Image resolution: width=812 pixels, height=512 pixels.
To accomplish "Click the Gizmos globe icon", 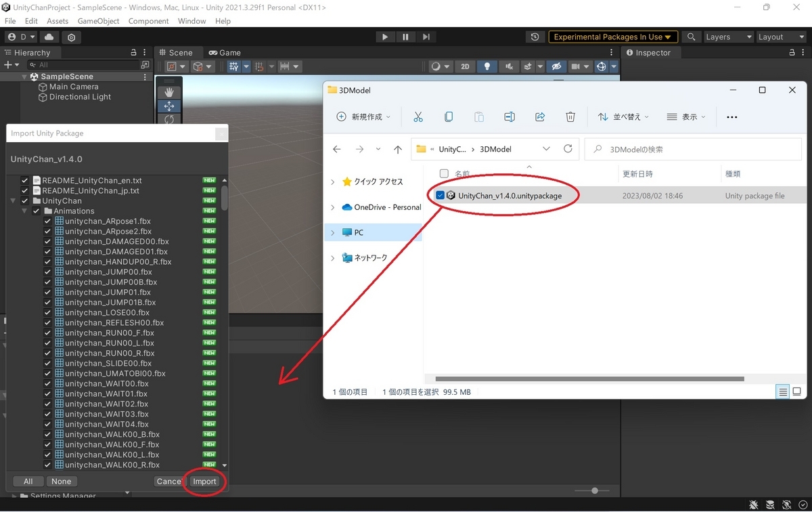I will [x=601, y=66].
